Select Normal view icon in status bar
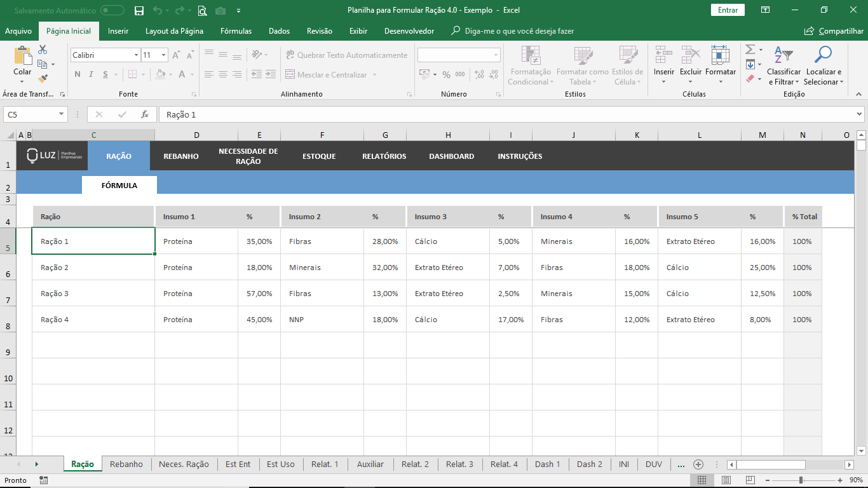The height and width of the screenshot is (488, 868). (702, 480)
